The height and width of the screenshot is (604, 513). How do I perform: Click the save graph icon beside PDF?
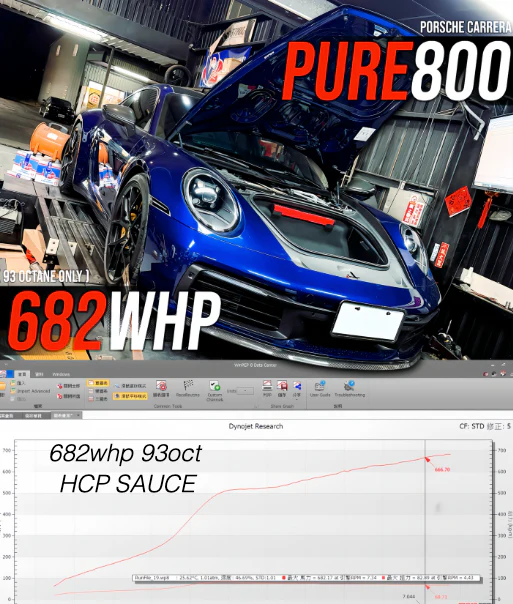click(x=282, y=388)
